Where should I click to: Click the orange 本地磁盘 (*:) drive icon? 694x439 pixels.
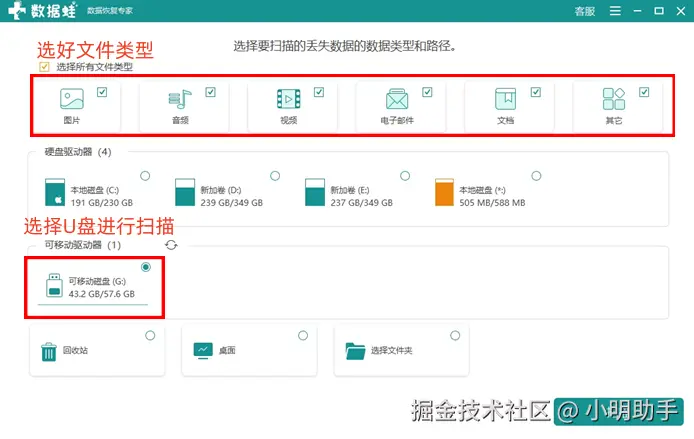(444, 192)
